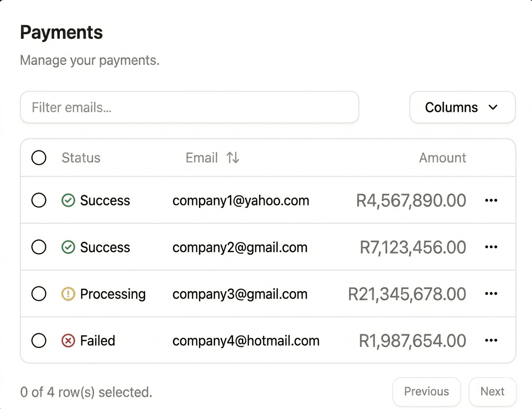Viewport: 532px width, 409px height.
Task: Select the company2@gmail.com row circle
Action: click(x=39, y=247)
